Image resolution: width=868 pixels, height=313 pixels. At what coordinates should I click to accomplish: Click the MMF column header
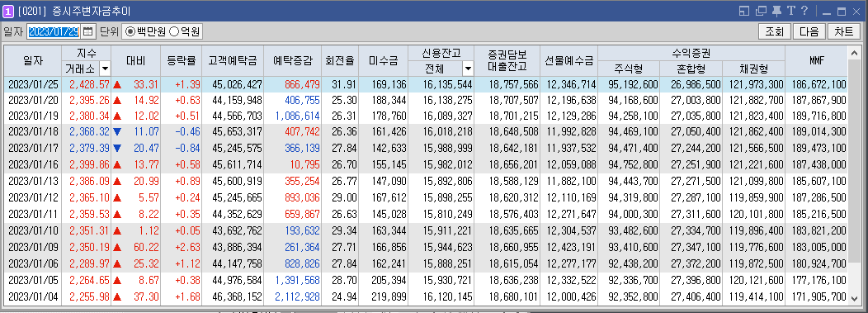point(816,61)
